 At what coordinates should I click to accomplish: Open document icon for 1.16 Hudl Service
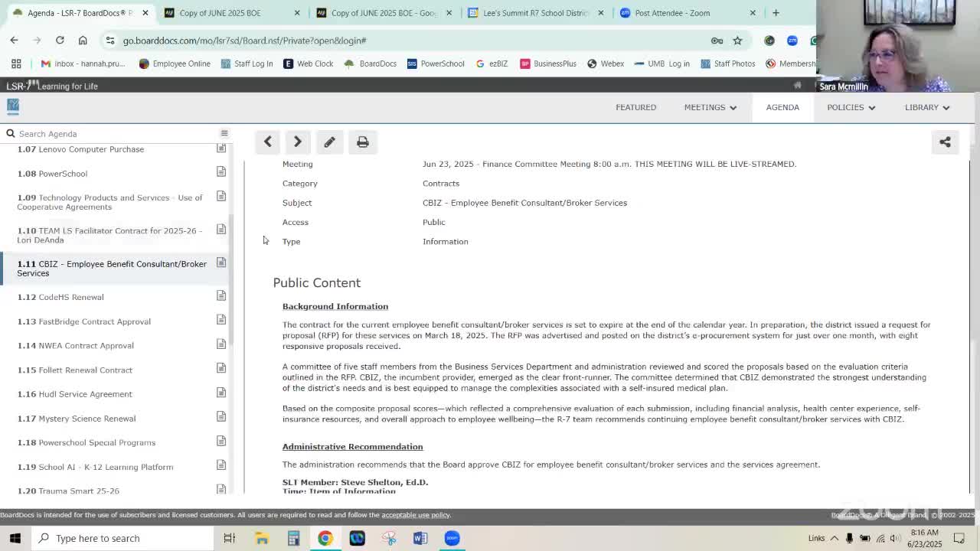pos(220,393)
